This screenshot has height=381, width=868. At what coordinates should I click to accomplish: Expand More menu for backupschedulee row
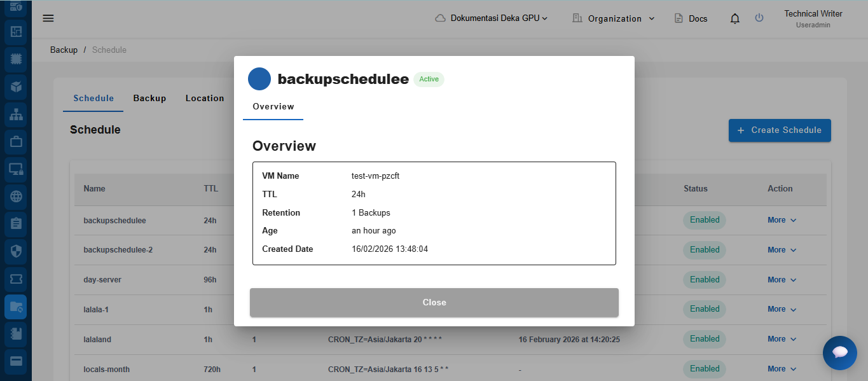click(x=782, y=220)
